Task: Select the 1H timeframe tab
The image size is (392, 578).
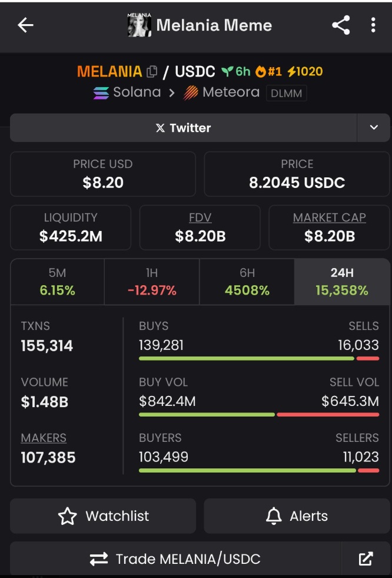Action: click(x=152, y=282)
